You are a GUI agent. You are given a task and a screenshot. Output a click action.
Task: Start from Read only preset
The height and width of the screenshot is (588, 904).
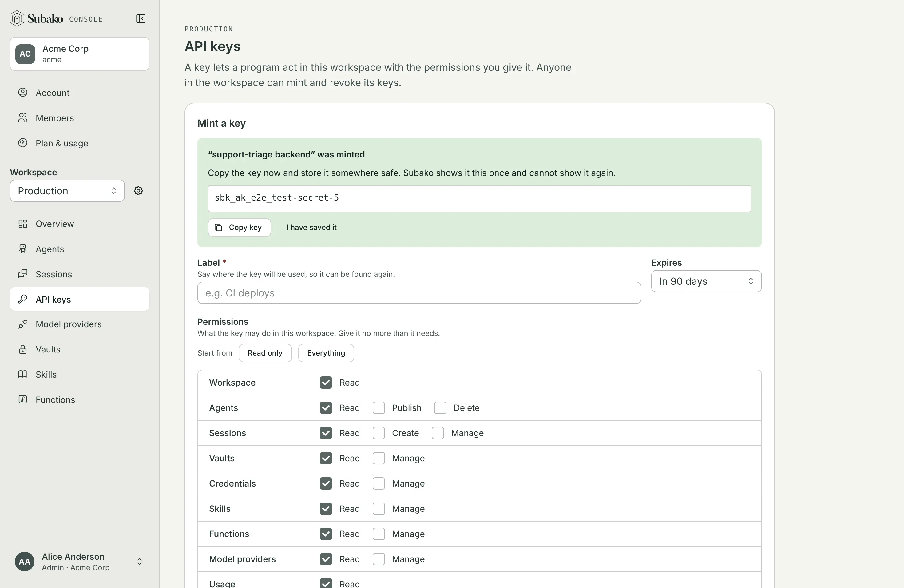tap(265, 353)
